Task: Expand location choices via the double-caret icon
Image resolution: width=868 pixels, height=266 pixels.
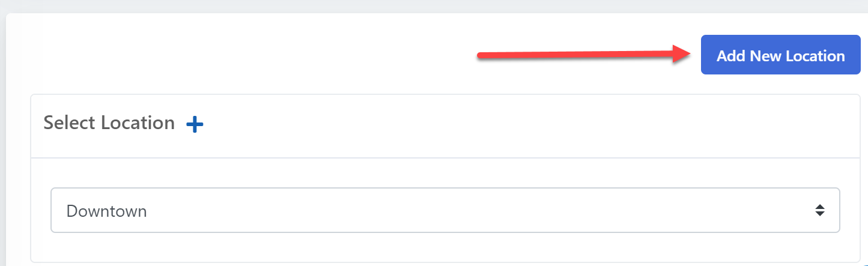Action: tap(819, 211)
